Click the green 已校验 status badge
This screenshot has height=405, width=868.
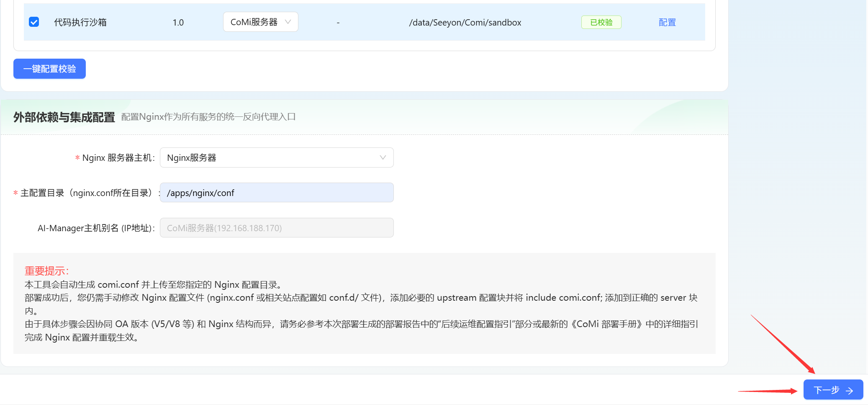coord(601,22)
